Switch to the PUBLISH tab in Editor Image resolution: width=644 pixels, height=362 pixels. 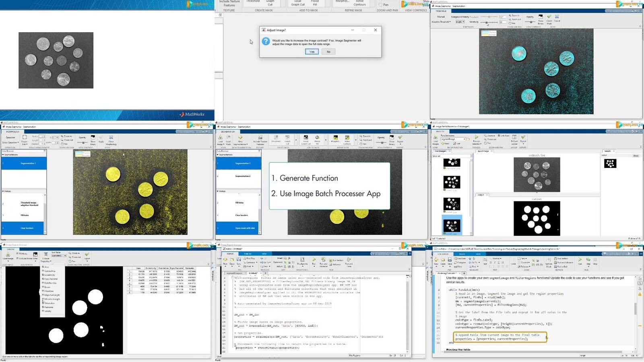click(248, 254)
